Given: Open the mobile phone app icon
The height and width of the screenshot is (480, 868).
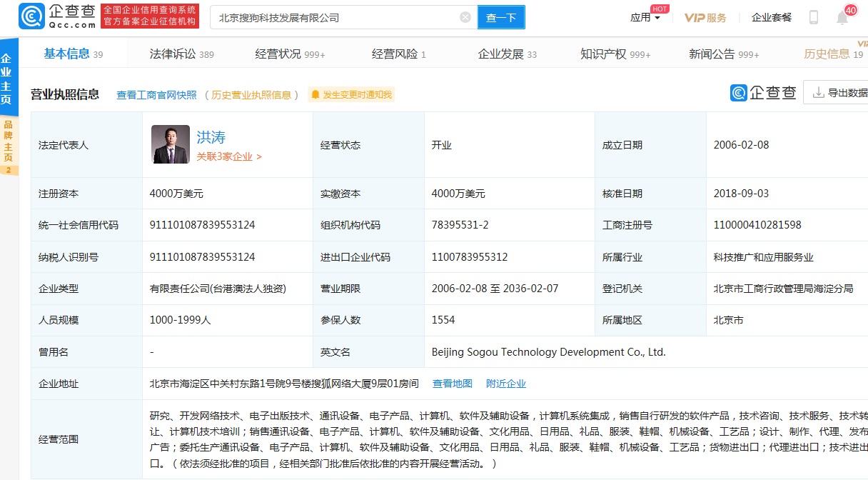Looking at the screenshot, I should tap(813, 18).
